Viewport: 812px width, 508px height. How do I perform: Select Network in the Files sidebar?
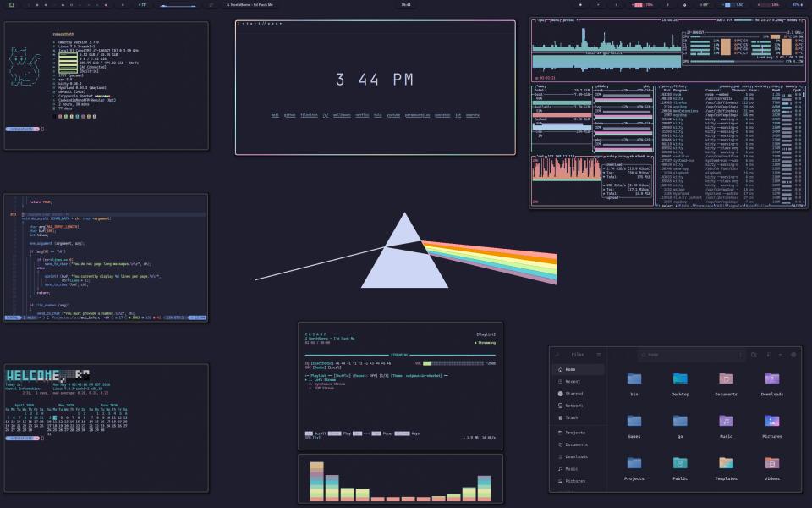tap(578, 406)
